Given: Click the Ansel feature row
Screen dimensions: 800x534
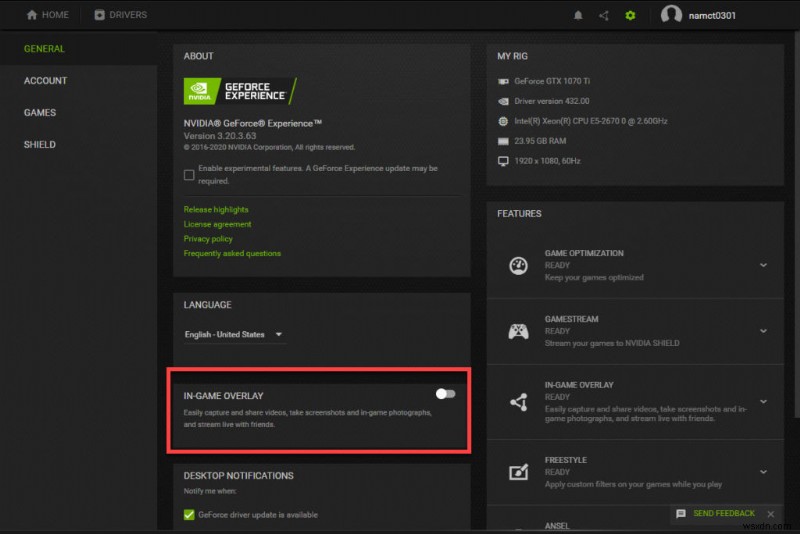Looking at the screenshot, I should pos(635,518).
